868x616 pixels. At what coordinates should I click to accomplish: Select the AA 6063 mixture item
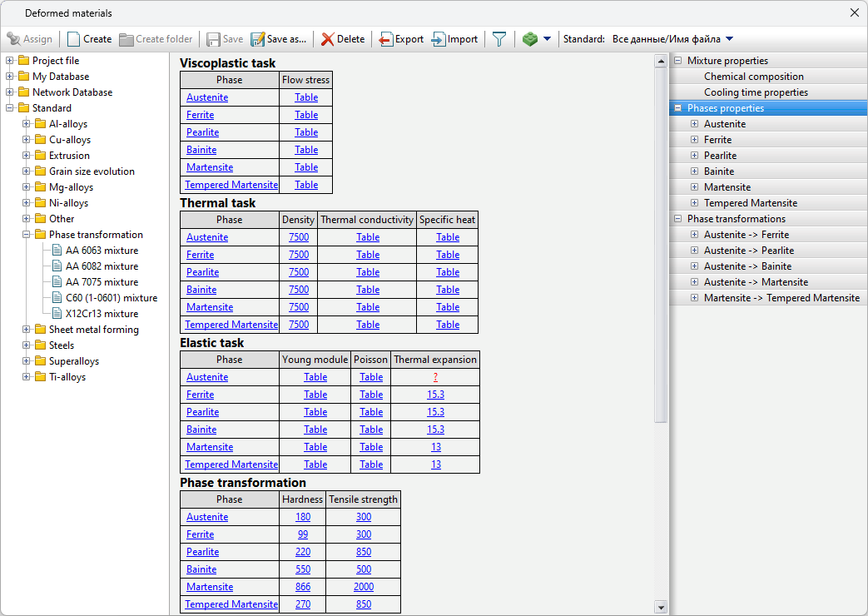pos(102,251)
